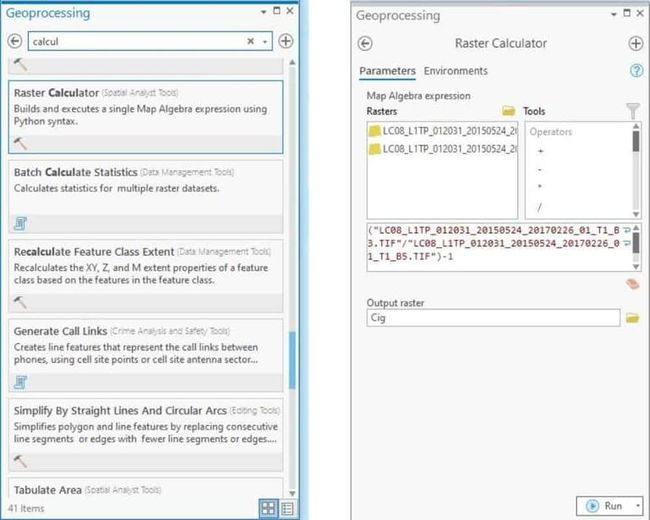
Task: Click scroll-down arrow of expression box
Action: (x=636, y=267)
